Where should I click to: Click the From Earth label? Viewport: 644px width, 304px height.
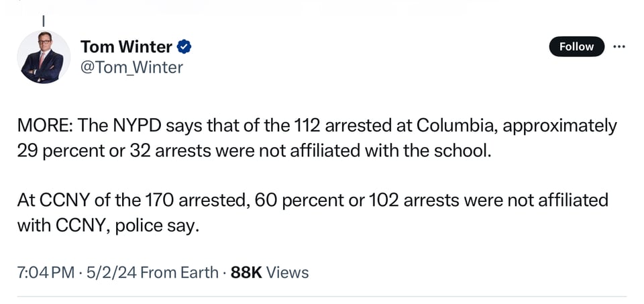point(180,272)
